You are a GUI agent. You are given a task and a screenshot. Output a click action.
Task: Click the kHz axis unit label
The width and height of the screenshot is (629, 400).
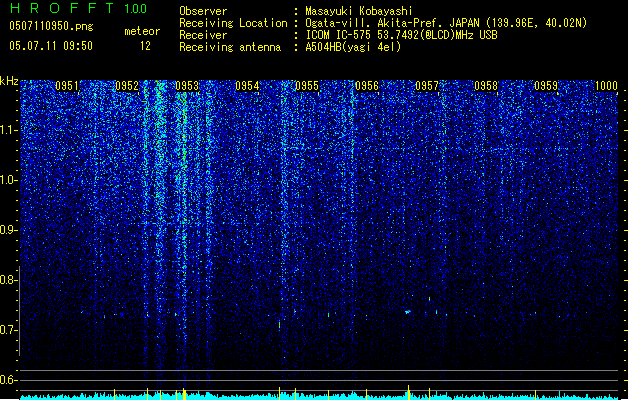click(9, 81)
